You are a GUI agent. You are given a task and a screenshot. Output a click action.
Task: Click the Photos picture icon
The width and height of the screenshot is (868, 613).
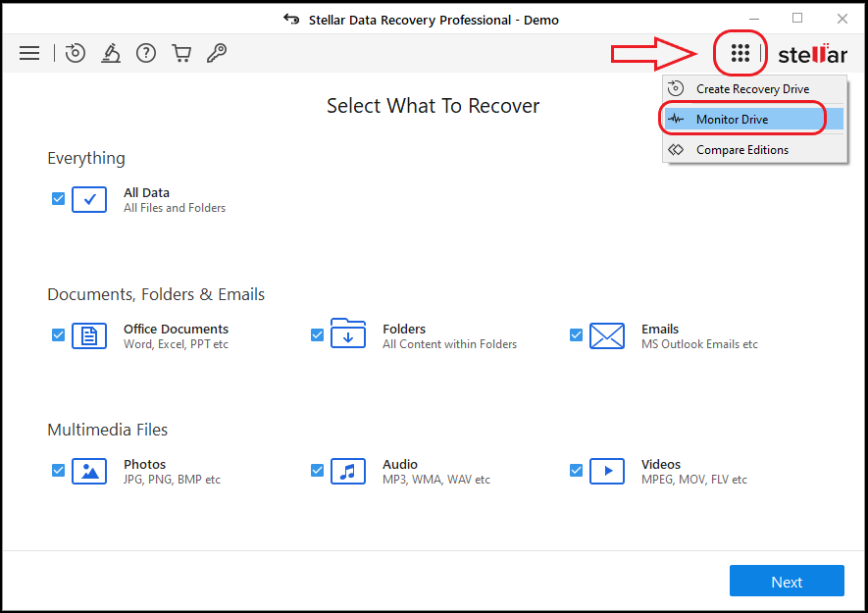[89, 471]
